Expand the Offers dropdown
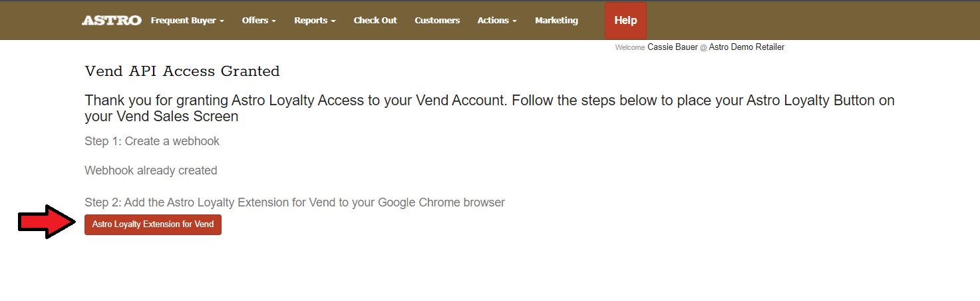980x301 pixels. coord(259,21)
